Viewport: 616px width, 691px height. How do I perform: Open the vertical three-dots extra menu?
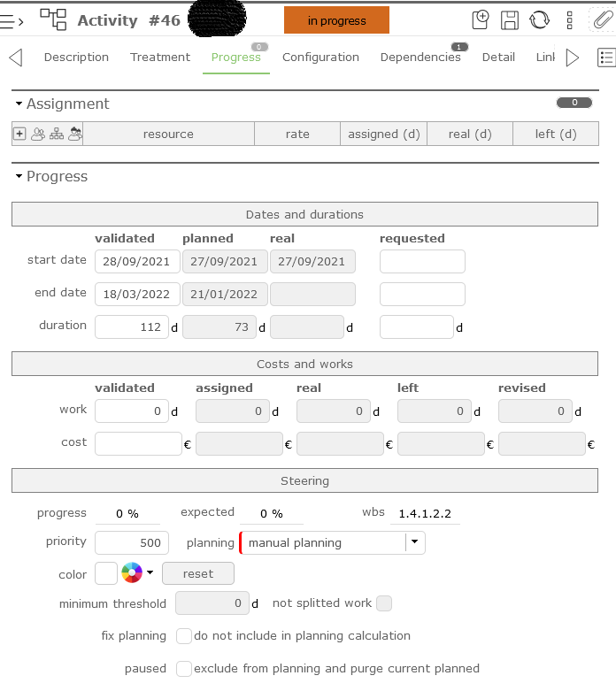click(569, 19)
